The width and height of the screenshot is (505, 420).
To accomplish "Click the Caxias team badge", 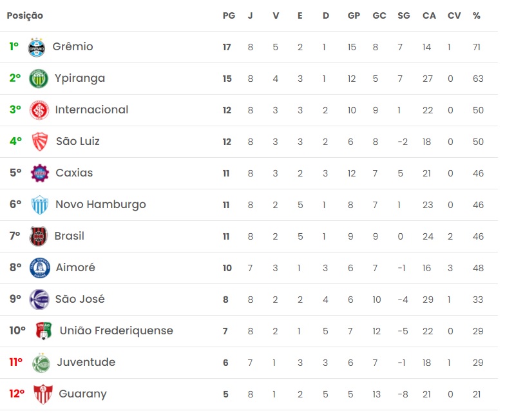I will (40, 173).
